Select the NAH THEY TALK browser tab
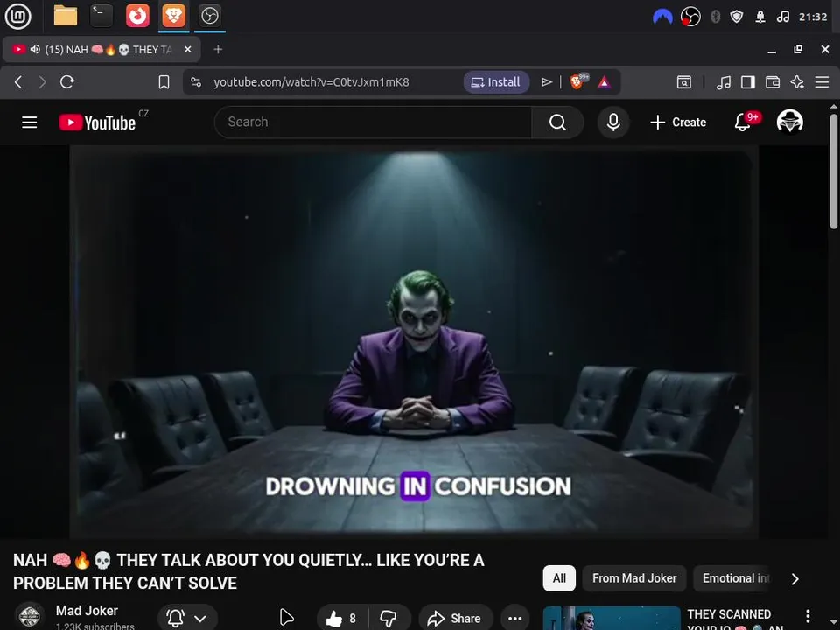Viewport: 840px width, 630px height. coord(101,50)
